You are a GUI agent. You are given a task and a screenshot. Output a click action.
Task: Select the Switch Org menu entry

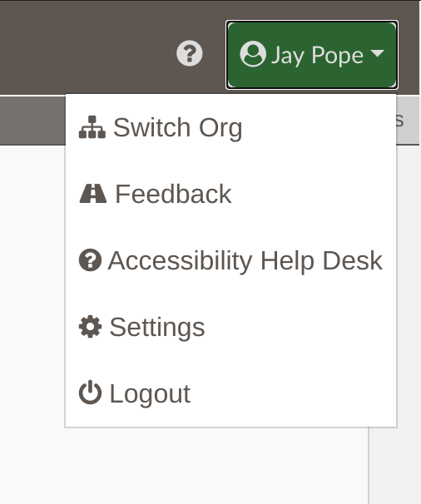tap(230, 127)
